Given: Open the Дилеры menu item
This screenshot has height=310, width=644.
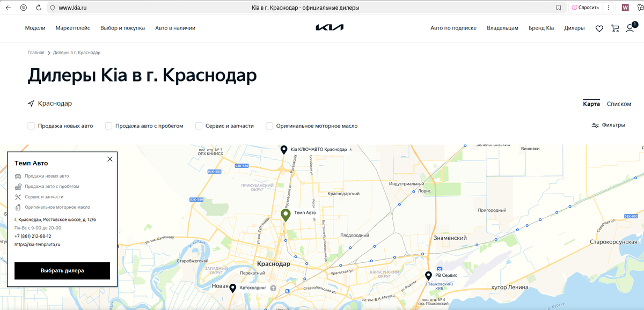Looking at the screenshot, I should pos(574,28).
